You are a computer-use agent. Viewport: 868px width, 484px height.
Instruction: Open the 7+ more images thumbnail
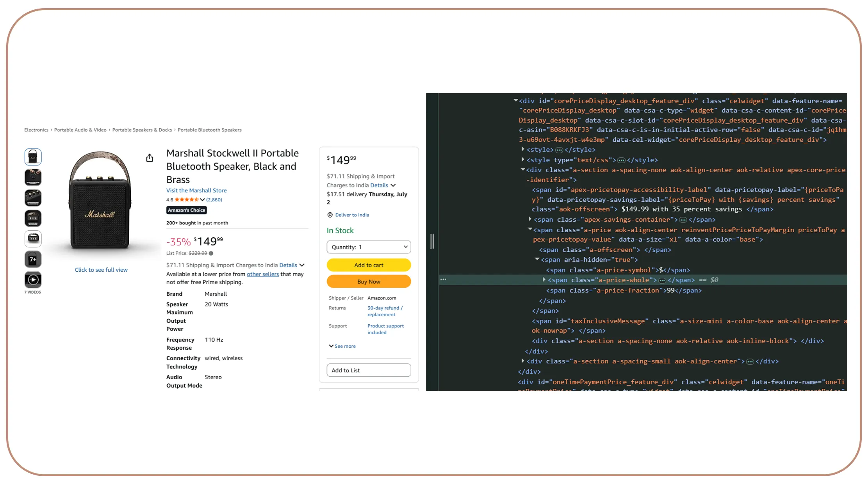[33, 259]
